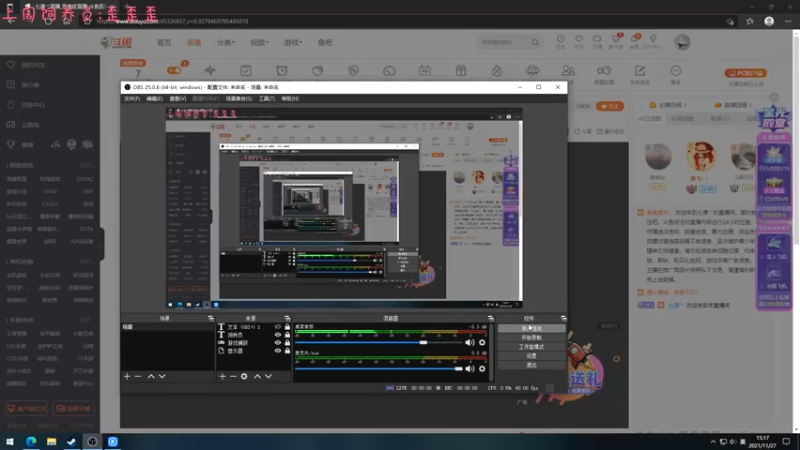Open OBS 文件(F) menu

132,98
